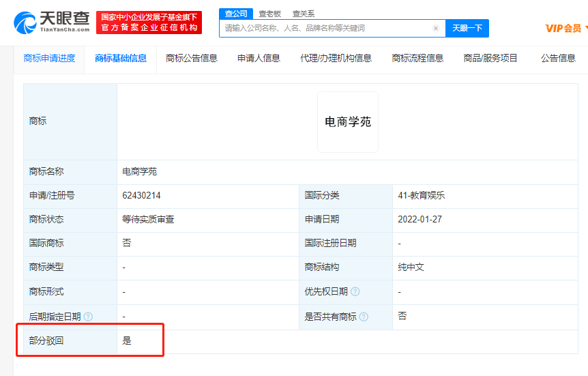Click help icon next to 后期指定日期
The width and height of the screenshot is (588, 376).
coord(88,317)
